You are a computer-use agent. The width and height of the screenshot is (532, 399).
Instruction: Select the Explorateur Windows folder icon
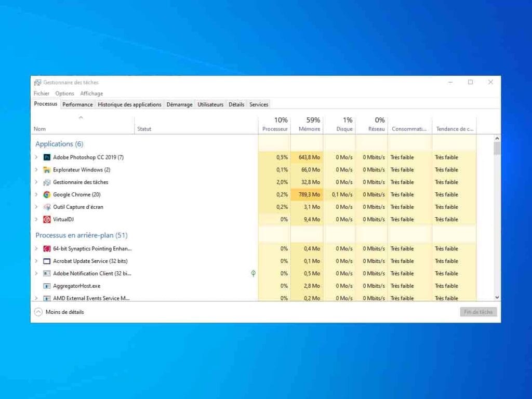(x=47, y=170)
